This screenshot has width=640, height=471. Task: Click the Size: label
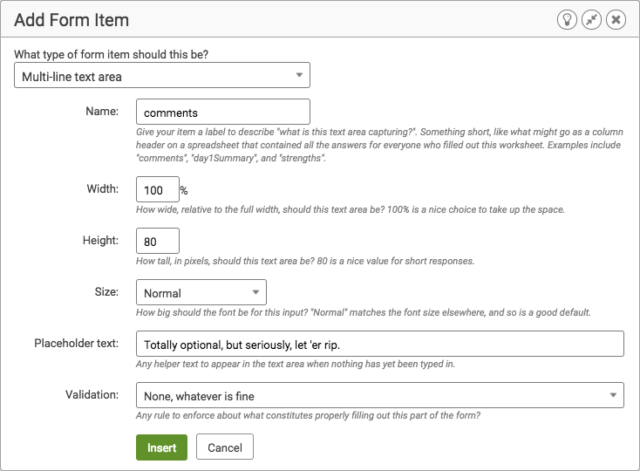pos(107,292)
